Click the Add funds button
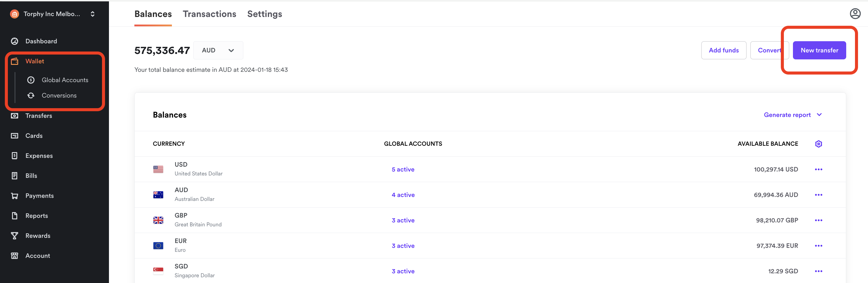 coord(723,50)
